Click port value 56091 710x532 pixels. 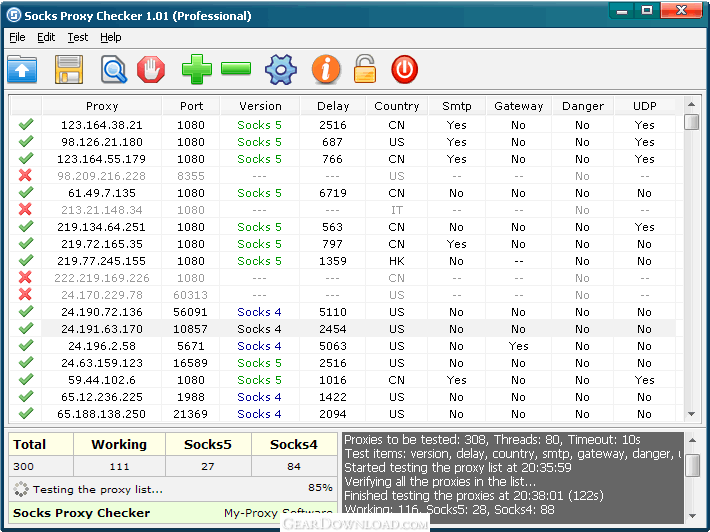point(191,312)
